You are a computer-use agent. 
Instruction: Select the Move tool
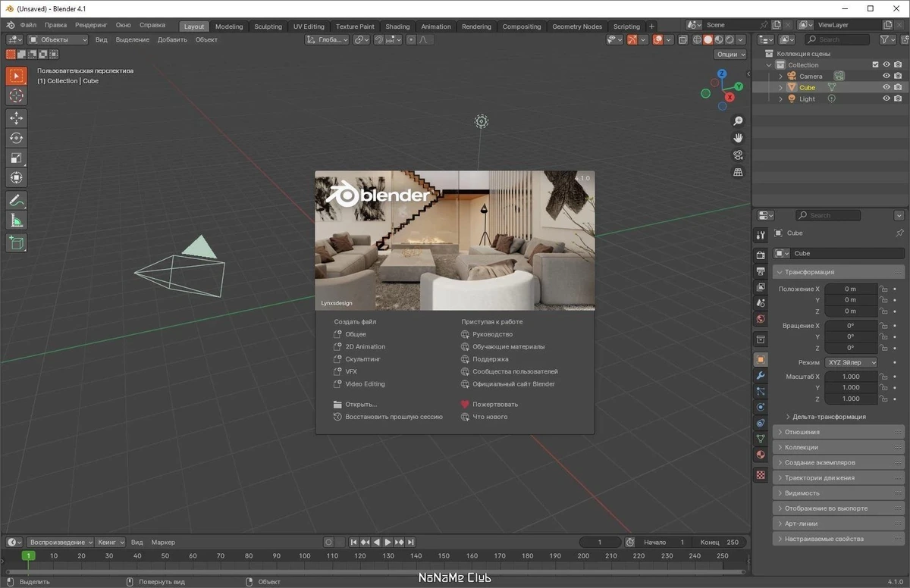point(16,118)
